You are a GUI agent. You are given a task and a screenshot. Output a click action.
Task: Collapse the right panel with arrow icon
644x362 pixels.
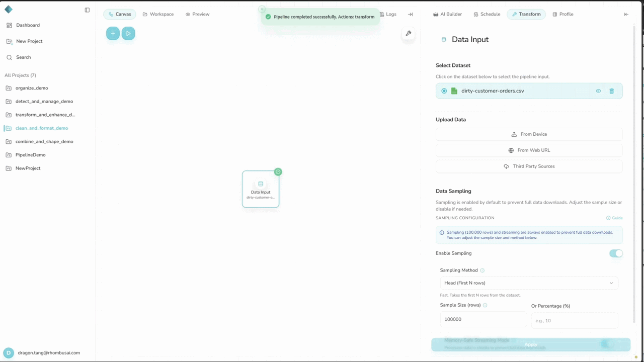coord(626,14)
